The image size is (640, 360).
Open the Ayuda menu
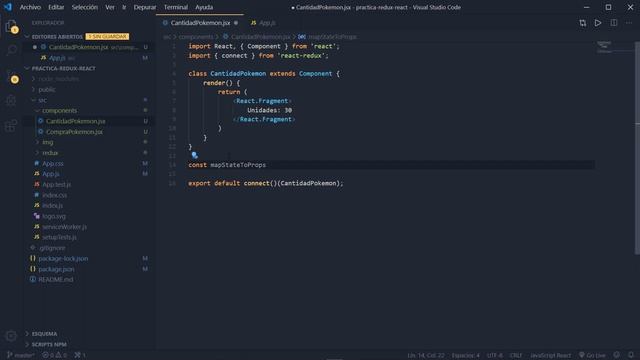[x=204, y=7]
